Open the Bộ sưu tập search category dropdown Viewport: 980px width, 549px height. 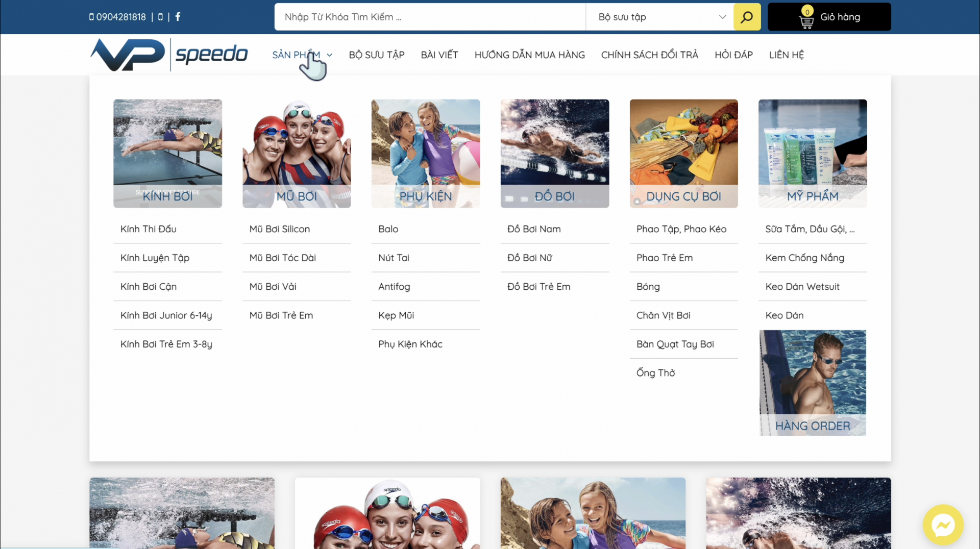tap(659, 17)
